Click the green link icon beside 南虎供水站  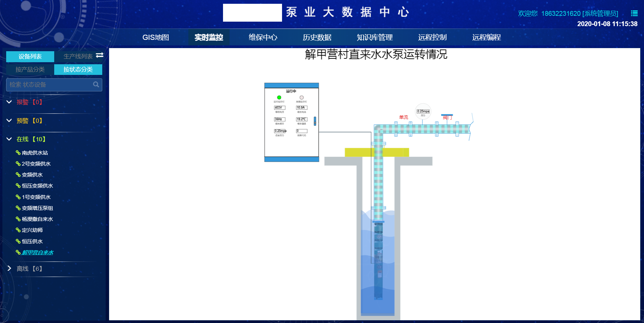click(x=17, y=153)
